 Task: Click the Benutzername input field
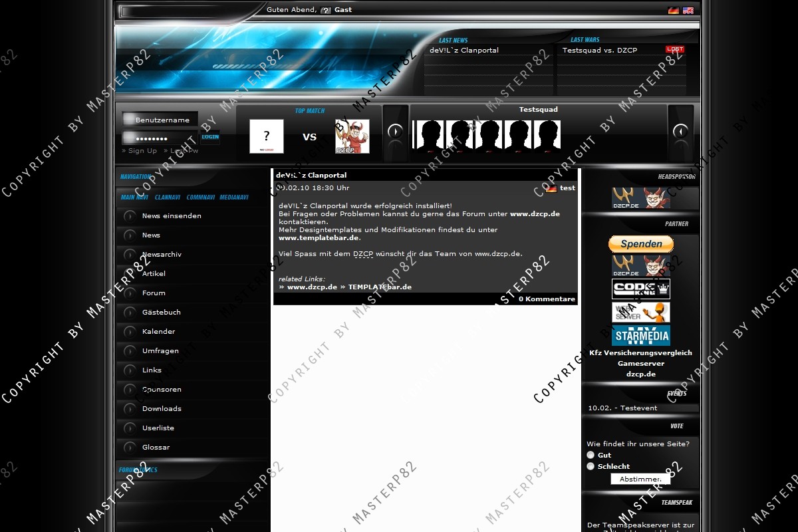point(160,120)
